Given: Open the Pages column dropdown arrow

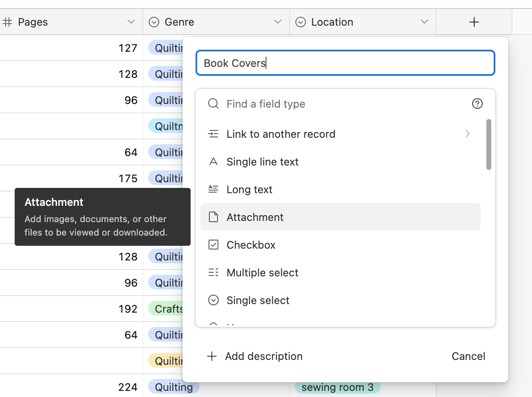Looking at the screenshot, I should pos(131,22).
